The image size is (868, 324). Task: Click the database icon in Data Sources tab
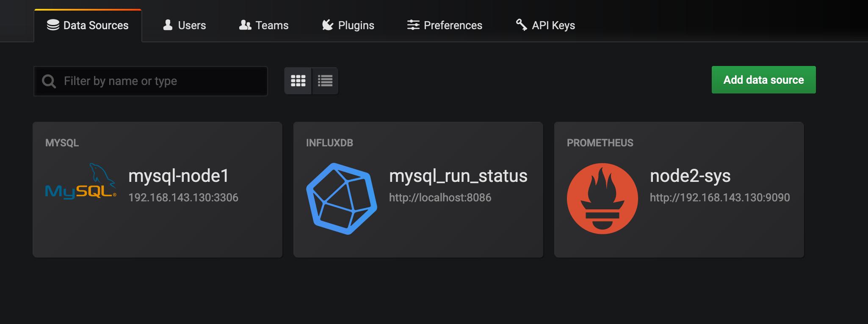(53, 25)
